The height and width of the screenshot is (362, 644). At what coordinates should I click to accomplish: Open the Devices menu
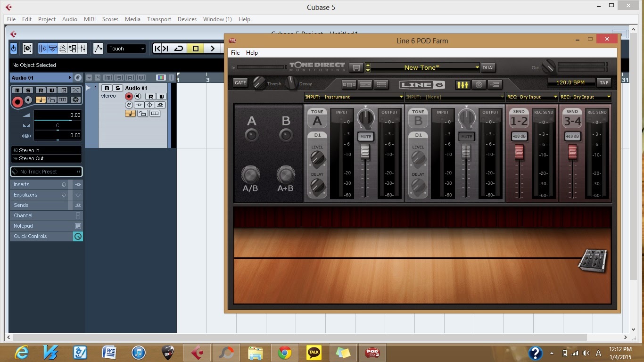coord(187,19)
